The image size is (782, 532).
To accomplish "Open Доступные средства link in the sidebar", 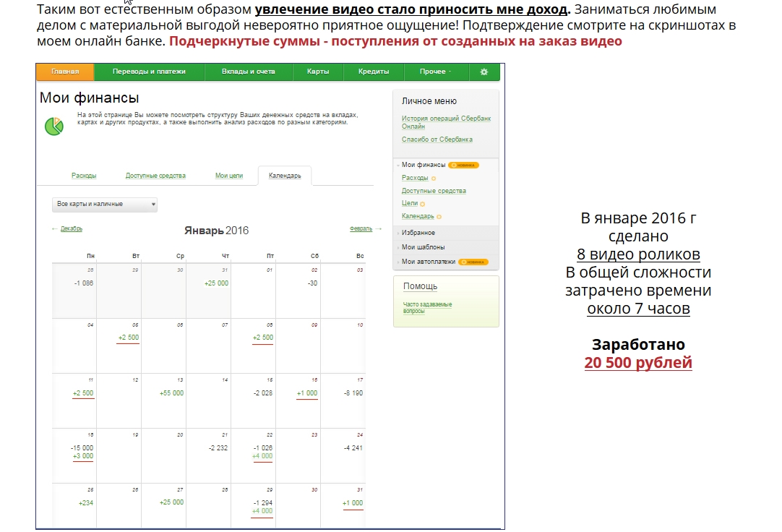I will pyautogui.click(x=434, y=191).
